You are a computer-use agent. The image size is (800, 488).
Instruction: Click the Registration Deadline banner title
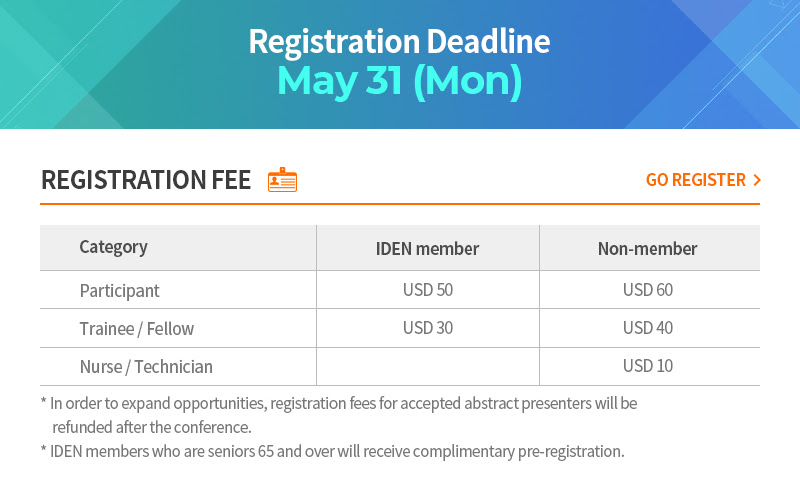[399, 41]
